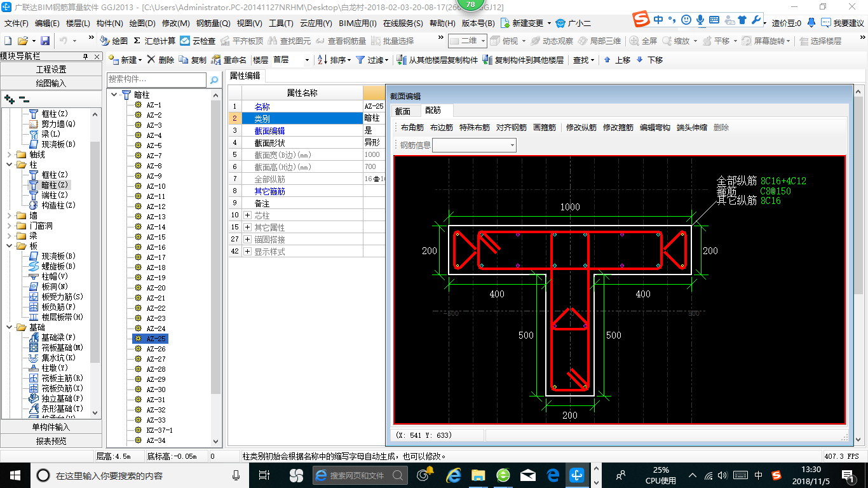Image resolution: width=868 pixels, height=488 pixels.
Task: Click the Windows taskbar search box
Action: (139, 475)
